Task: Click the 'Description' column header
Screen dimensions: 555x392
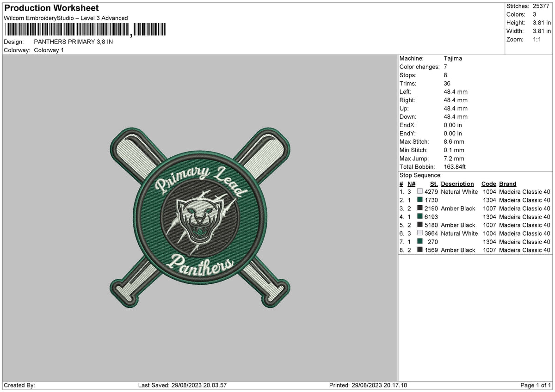Action: point(457,184)
